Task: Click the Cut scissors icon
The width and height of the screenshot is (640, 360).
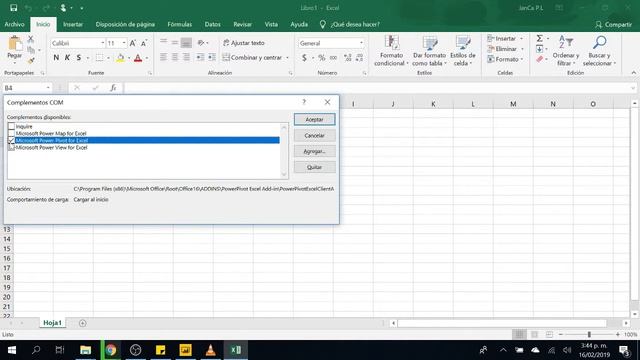Action: pos(31,40)
